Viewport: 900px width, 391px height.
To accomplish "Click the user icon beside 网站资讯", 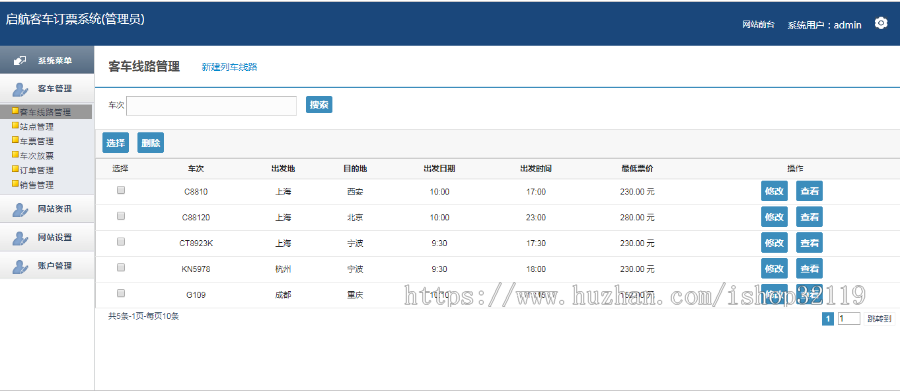I will tap(20, 209).
